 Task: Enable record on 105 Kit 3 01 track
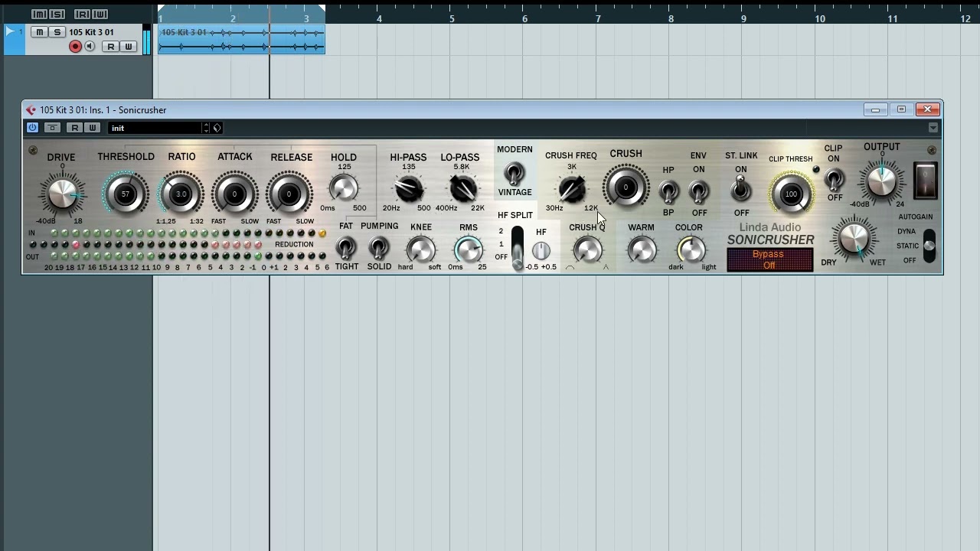pyautogui.click(x=75, y=47)
